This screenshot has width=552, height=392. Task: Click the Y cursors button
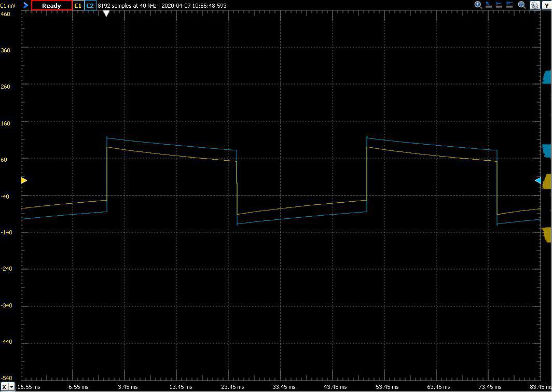pyautogui.click(x=546, y=5)
